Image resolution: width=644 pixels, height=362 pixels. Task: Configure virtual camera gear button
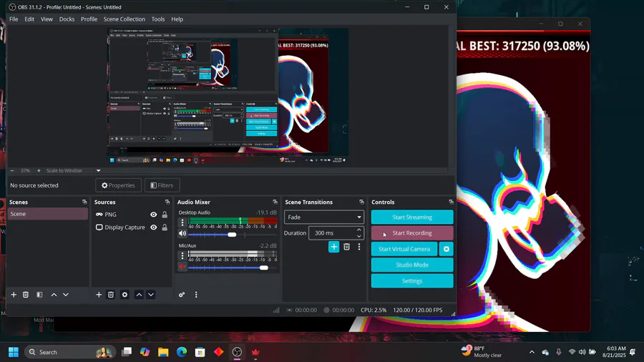446,249
